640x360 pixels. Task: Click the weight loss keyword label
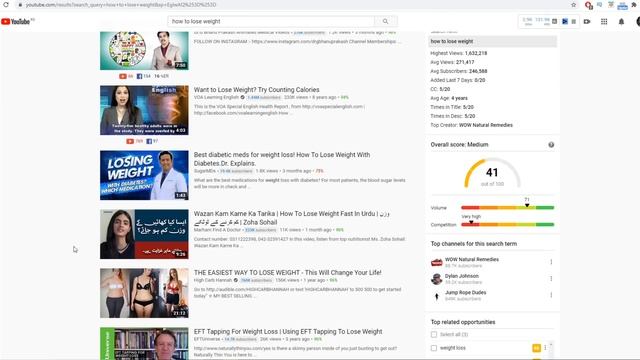(x=453, y=348)
